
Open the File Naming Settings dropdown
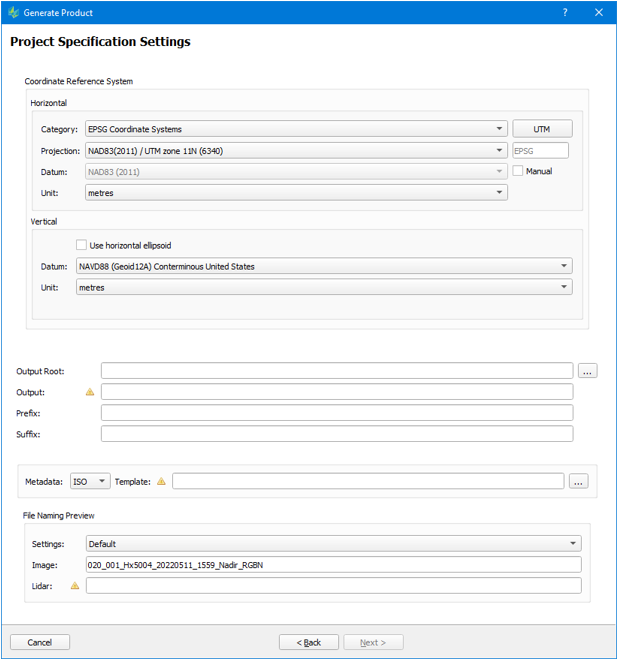click(x=333, y=544)
